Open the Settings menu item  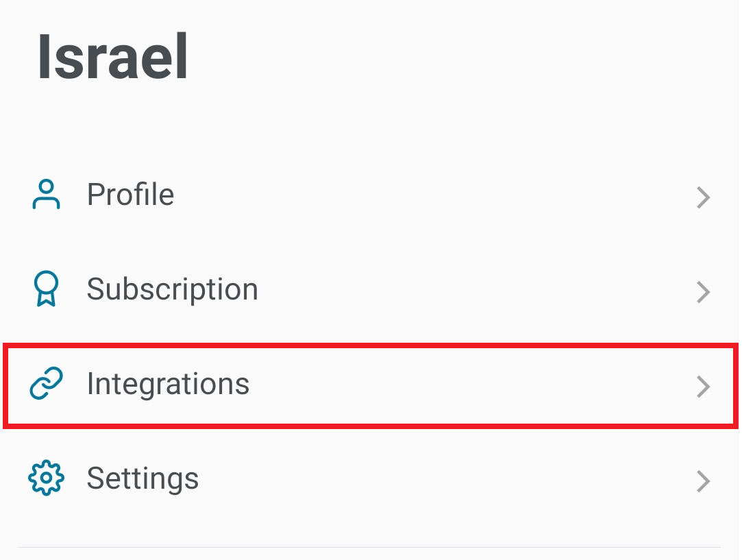(370, 479)
